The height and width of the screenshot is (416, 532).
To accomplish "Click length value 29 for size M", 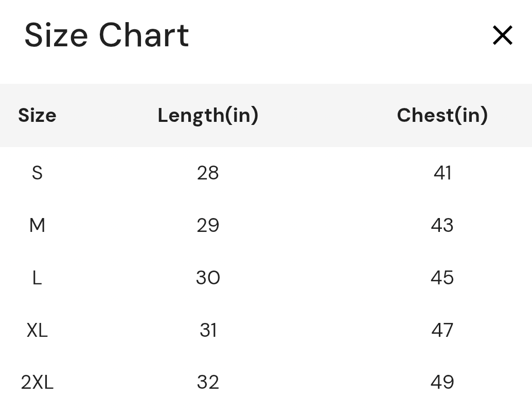I will (208, 225).
